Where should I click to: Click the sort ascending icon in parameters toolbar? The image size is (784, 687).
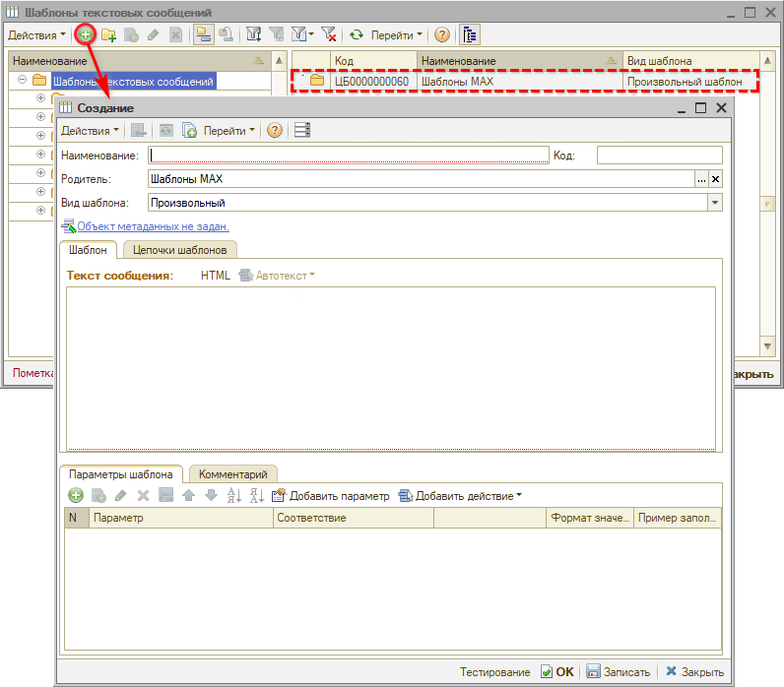click(233, 496)
